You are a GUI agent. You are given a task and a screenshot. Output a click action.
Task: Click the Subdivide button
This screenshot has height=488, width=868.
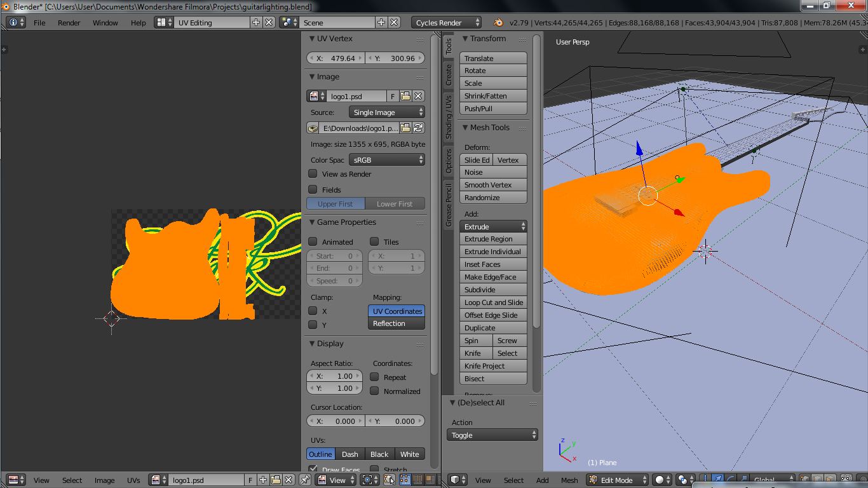pos(494,290)
